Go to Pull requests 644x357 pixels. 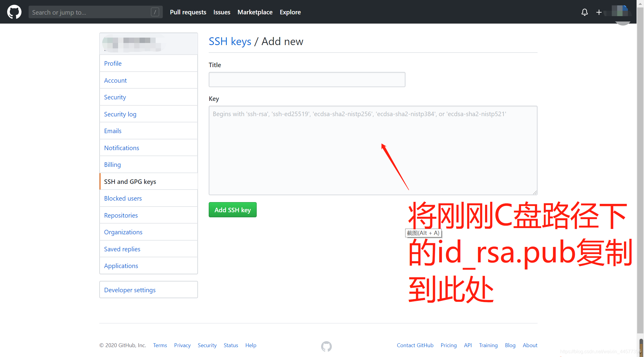[188, 12]
